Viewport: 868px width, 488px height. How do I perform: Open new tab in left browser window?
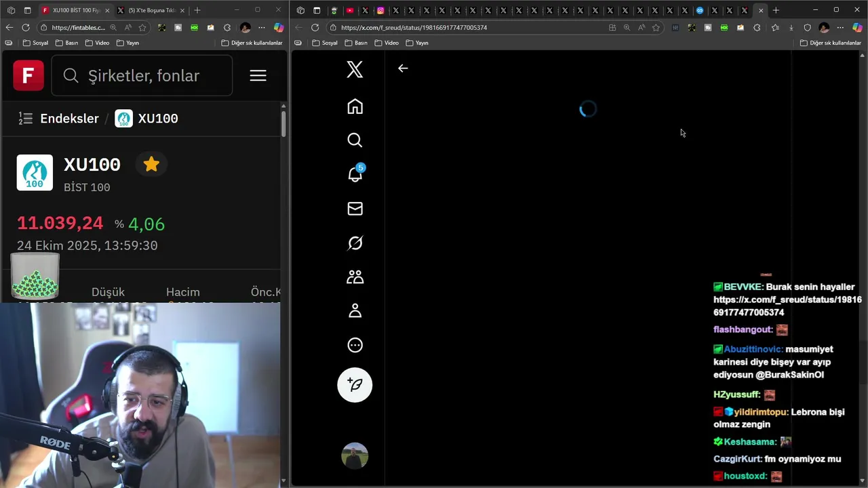click(x=197, y=10)
